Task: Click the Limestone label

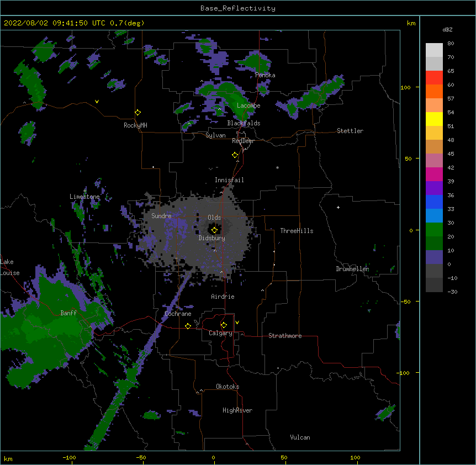Action: pos(84,197)
